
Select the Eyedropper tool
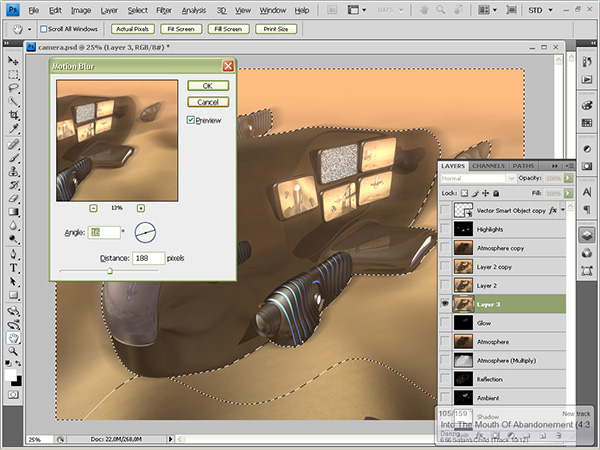click(14, 129)
